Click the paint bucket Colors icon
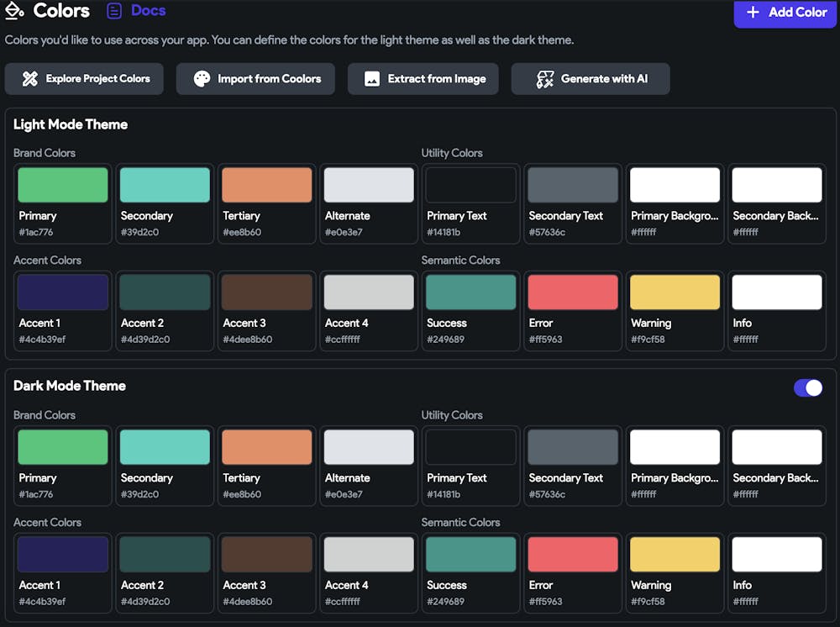840x627 pixels. [x=14, y=11]
